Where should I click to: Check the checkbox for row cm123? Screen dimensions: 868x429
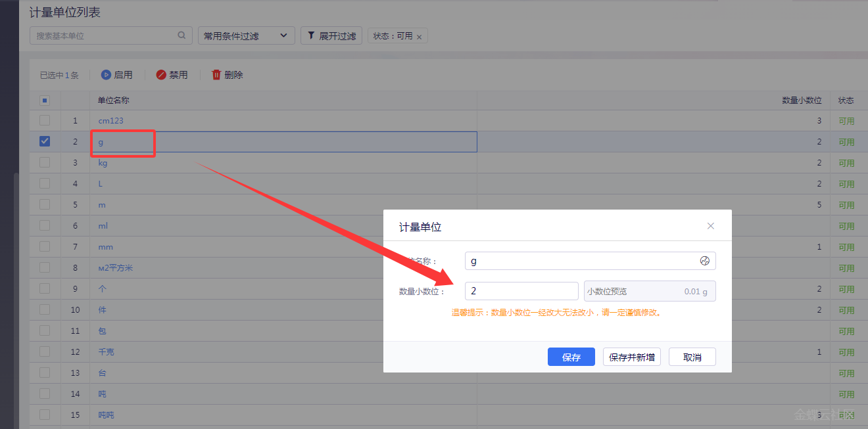point(45,120)
